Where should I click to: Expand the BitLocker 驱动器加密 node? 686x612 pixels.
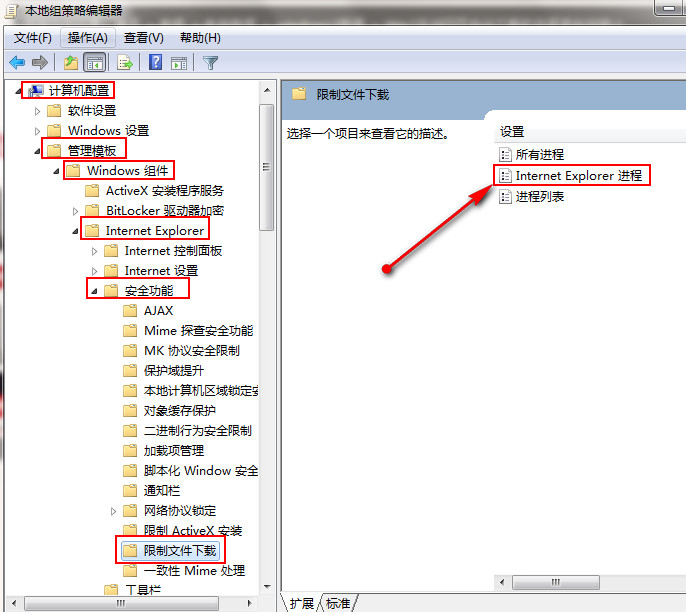[x=75, y=211]
